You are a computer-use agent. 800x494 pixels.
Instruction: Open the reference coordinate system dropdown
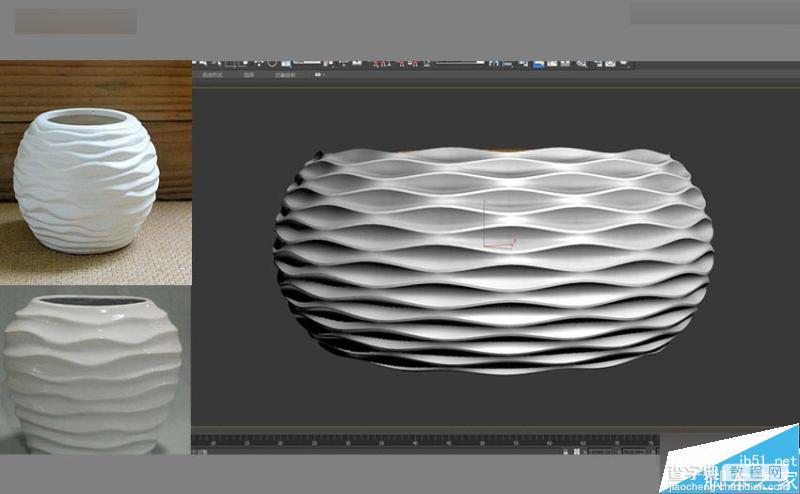pos(307,62)
